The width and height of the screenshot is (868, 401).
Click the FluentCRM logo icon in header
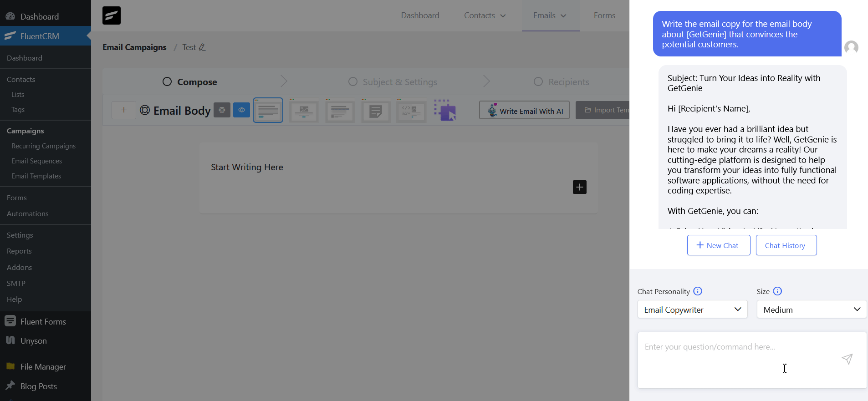[x=112, y=15]
